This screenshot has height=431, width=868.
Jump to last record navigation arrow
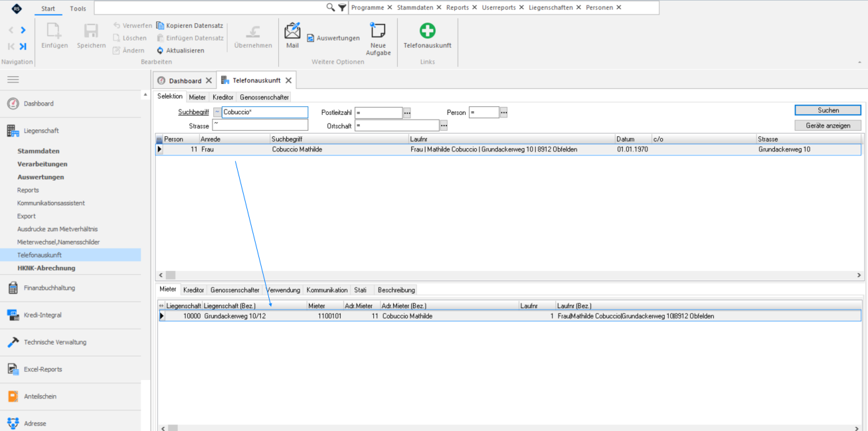coord(23,46)
